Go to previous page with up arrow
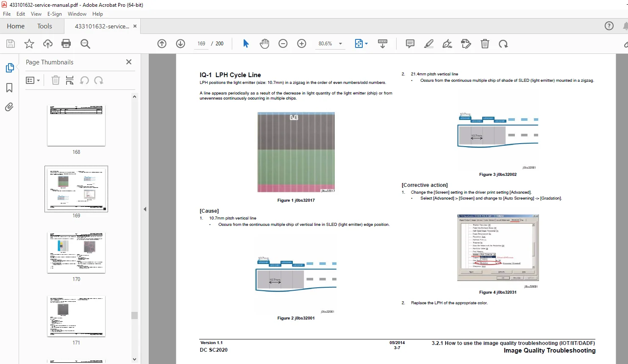The image size is (628, 364). (x=162, y=44)
